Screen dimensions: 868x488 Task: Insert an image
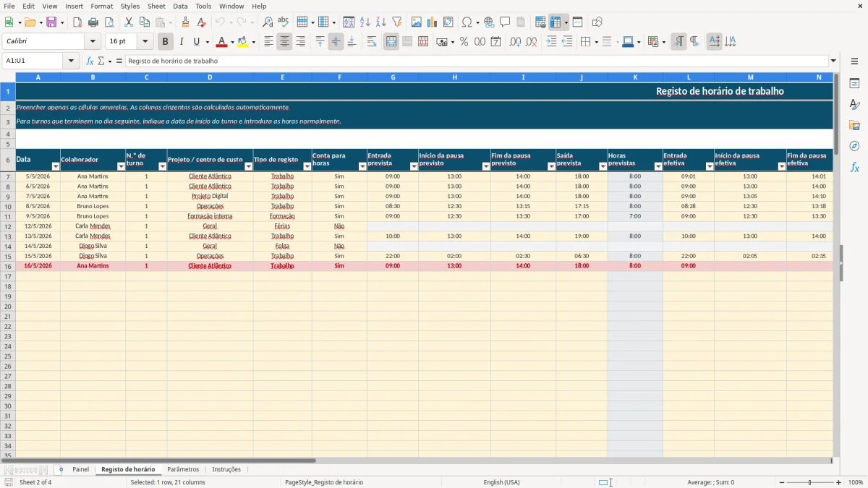417,22
